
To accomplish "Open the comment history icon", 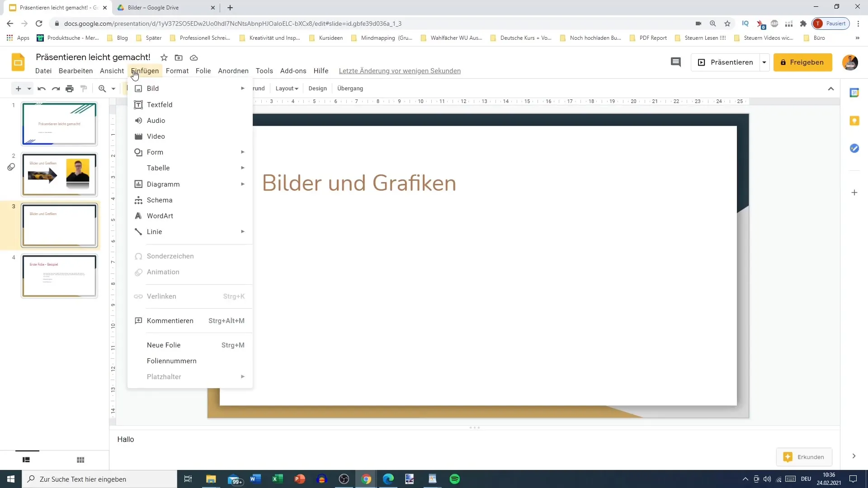I will [x=675, y=62].
